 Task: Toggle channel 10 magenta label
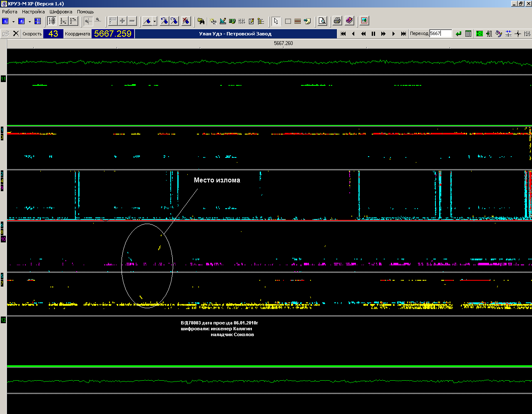3,239
